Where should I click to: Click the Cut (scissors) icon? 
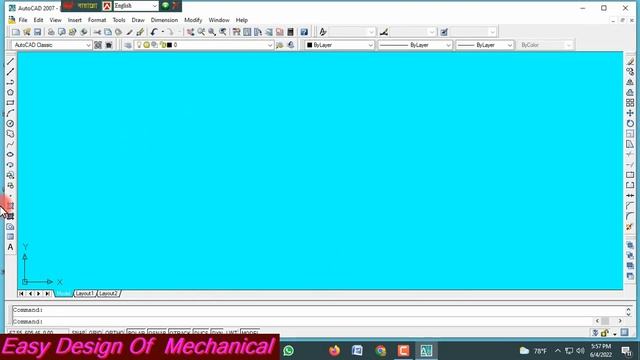point(97,32)
